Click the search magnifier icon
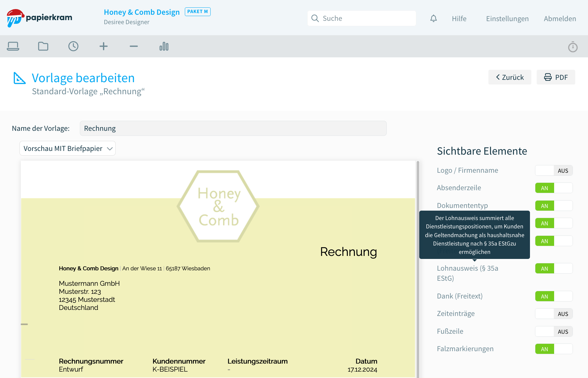The height and width of the screenshot is (378, 588). click(315, 18)
